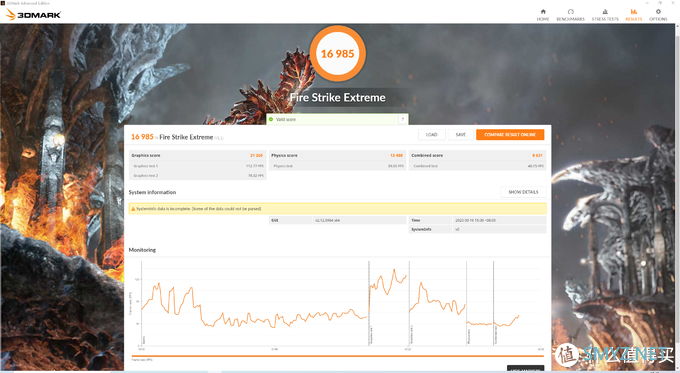
Task: Save the benchmark result
Action: [x=461, y=134]
